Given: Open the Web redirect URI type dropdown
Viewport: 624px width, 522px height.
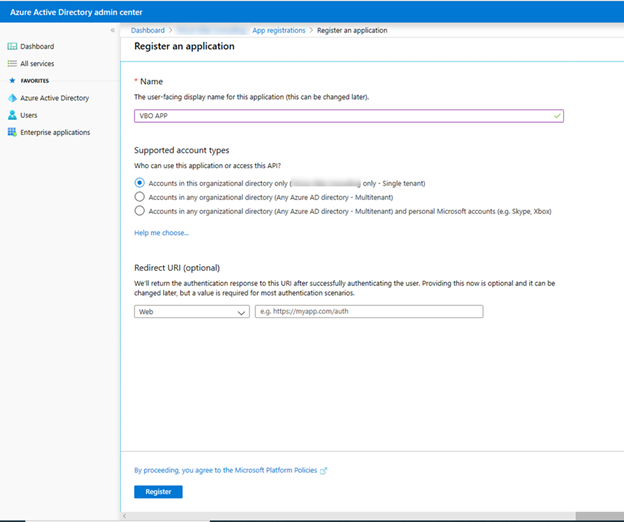Looking at the screenshot, I should [192, 312].
